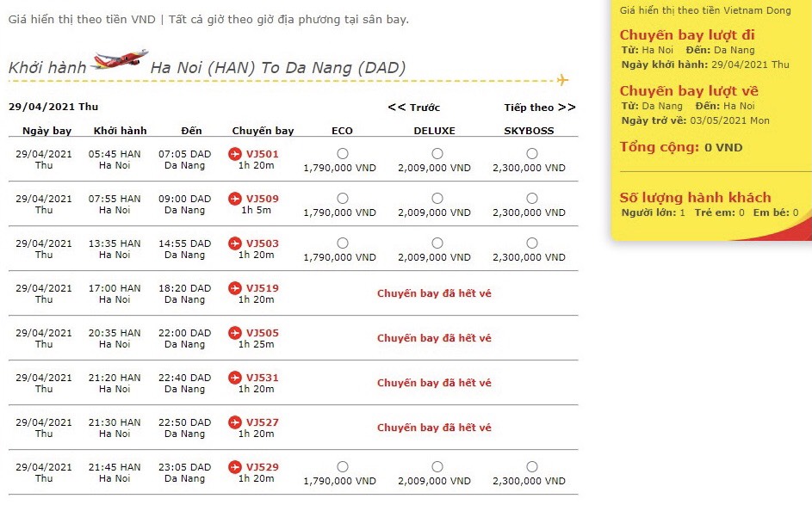Click Chuyến bay lượt về summary heading
812x511 pixels.
689,91
